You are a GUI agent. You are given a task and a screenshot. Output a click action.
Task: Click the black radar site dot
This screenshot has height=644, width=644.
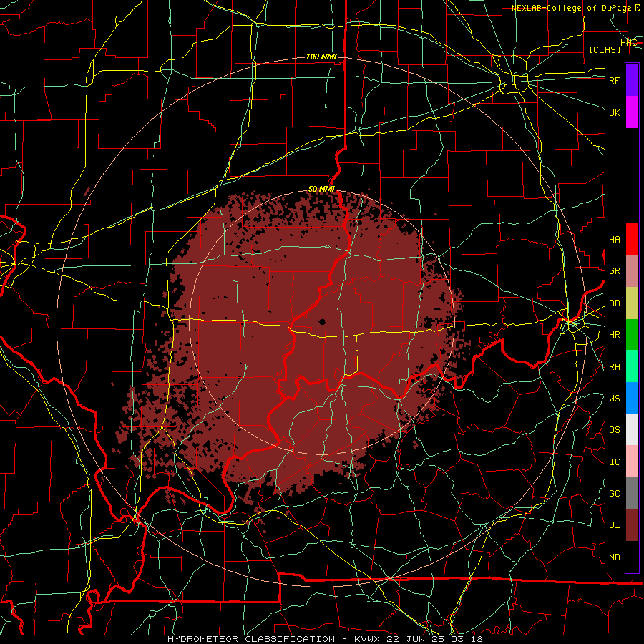tap(323, 322)
